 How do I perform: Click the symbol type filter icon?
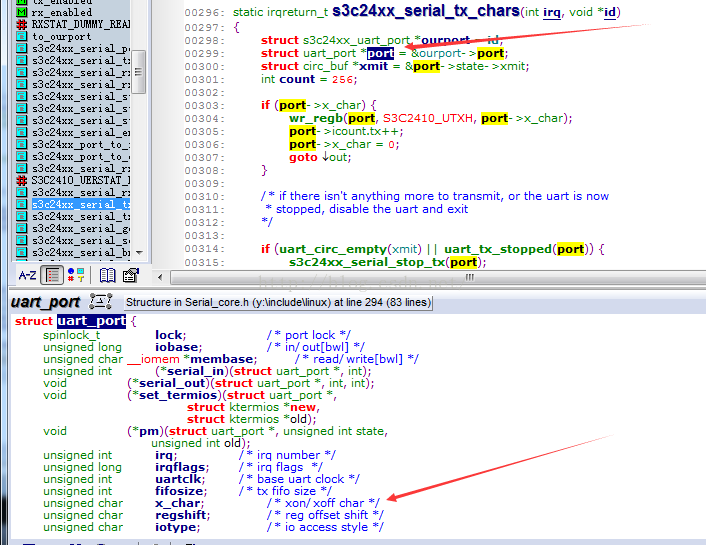pos(76,275)
